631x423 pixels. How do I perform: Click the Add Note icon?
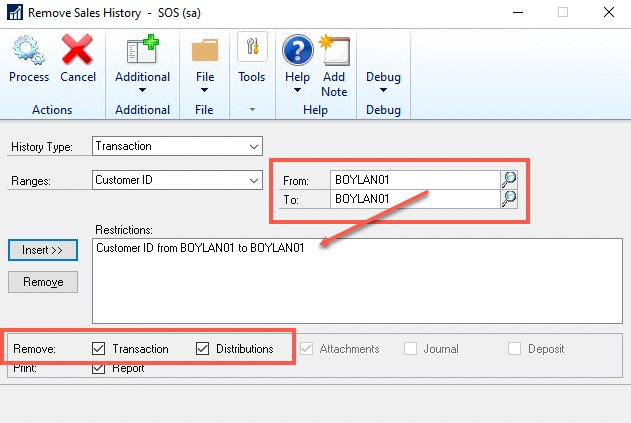tap(334, 50)
